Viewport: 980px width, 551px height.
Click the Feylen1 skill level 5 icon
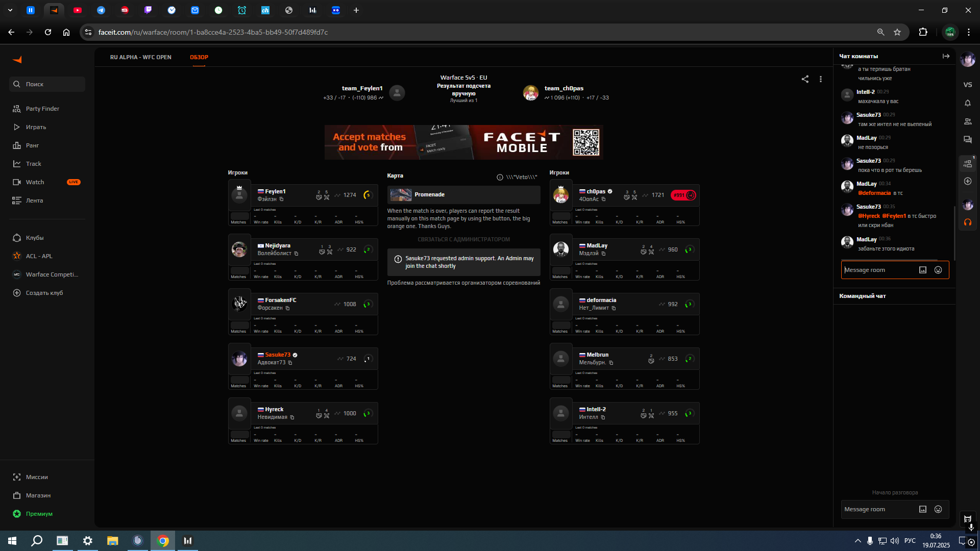coord(367,195)
